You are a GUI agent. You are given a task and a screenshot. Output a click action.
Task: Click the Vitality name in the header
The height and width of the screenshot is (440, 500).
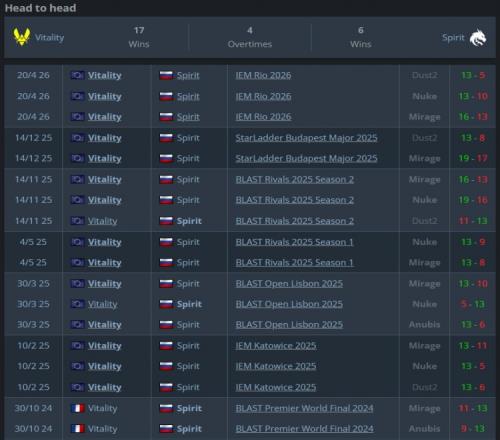pos(49,37)
